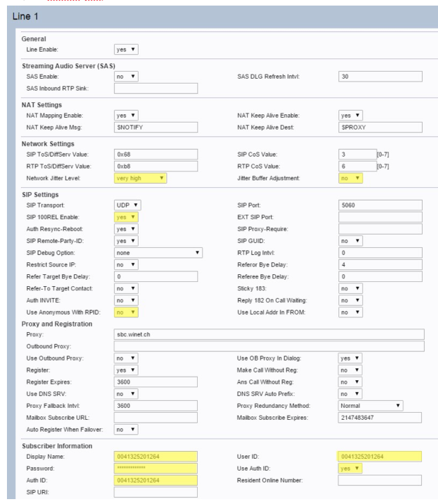Open the Line Enable dropdown
The width and height of the screenshot is (438, 504).
point(126,49)
